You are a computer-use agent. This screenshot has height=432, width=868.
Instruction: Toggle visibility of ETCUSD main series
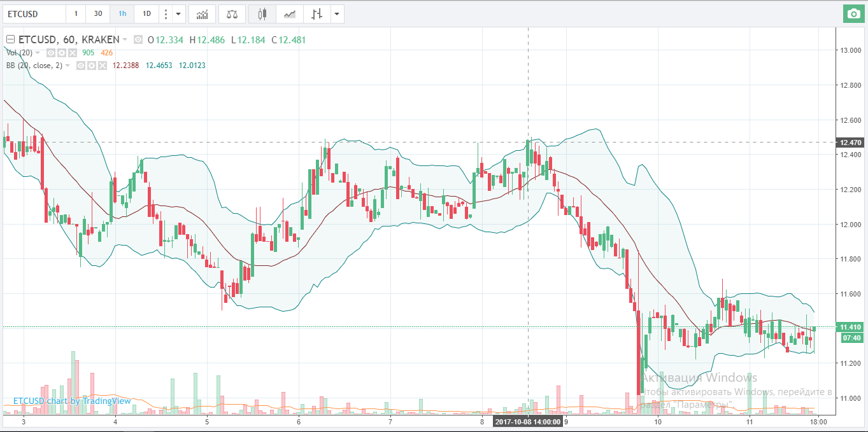pyautogui.click(x=139, y=39)
